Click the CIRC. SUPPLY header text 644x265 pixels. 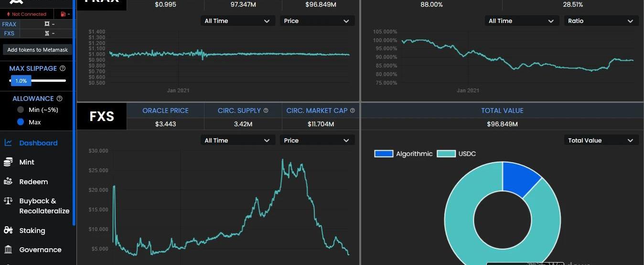(x=239, y=110)
